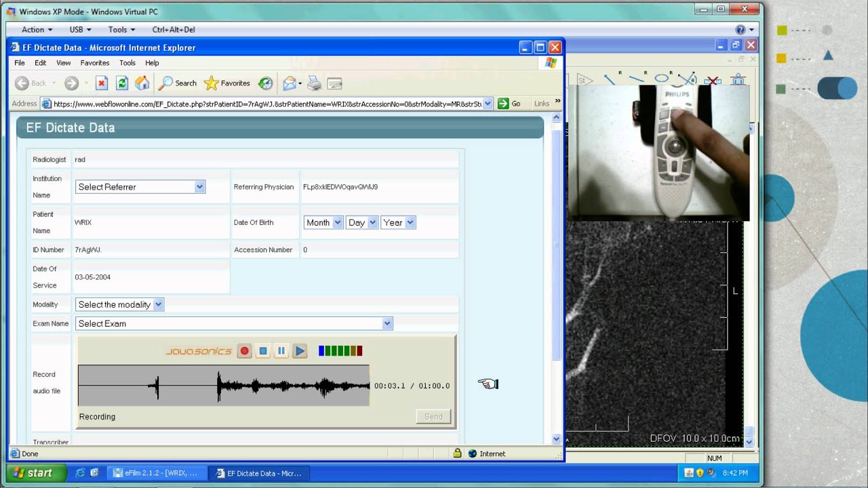
Task: Select the arrow annotation tool in eFilm
Action: pos(609,80)
